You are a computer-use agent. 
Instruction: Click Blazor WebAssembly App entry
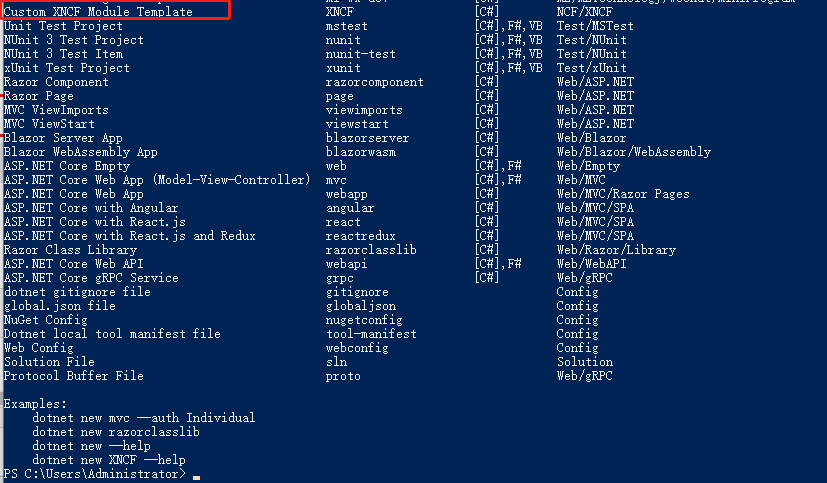[x=81, y=152]
